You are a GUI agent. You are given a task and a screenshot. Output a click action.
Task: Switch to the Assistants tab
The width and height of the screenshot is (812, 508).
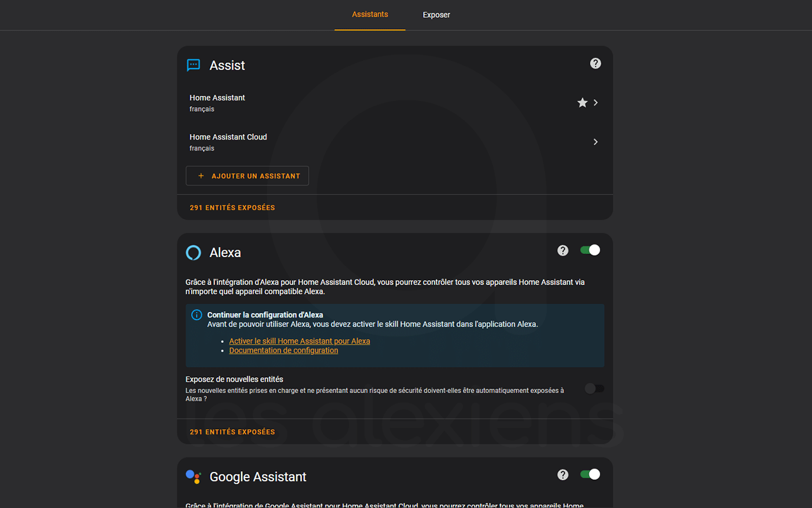click(x=370, y=15)
